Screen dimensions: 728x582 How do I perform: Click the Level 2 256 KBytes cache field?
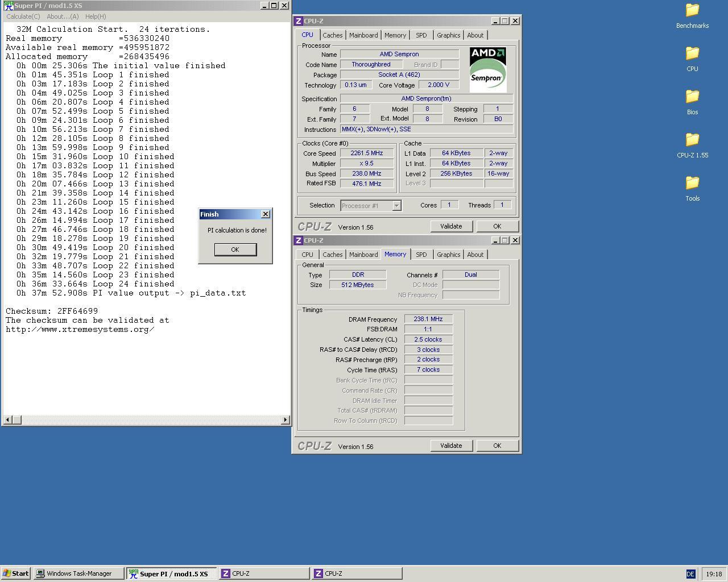[x=456, y=174]
